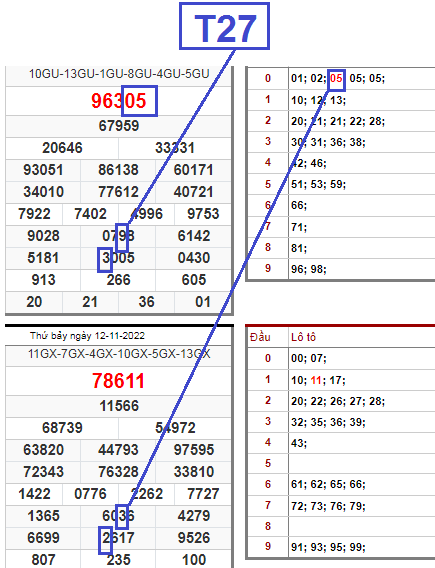Click the number 72343 cell
Viewport: 435px width, 568px height.
(x=43, y=472)
